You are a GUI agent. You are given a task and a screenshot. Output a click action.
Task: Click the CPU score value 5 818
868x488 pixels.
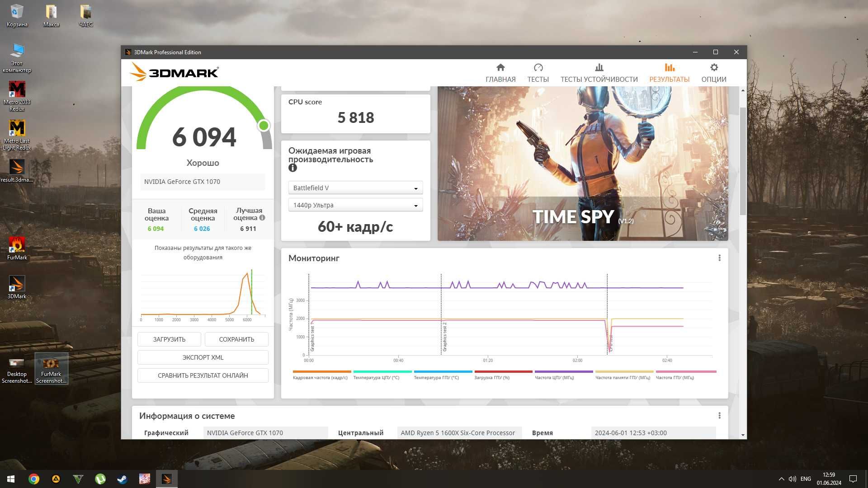coord(356,117)
